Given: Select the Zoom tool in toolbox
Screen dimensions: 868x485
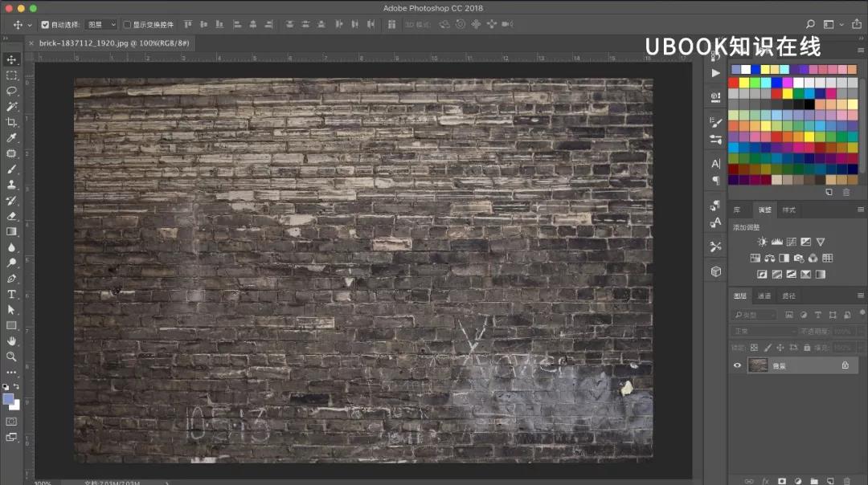Looking at the screenshot, I should pyautogui.click(x=11, y=357).
